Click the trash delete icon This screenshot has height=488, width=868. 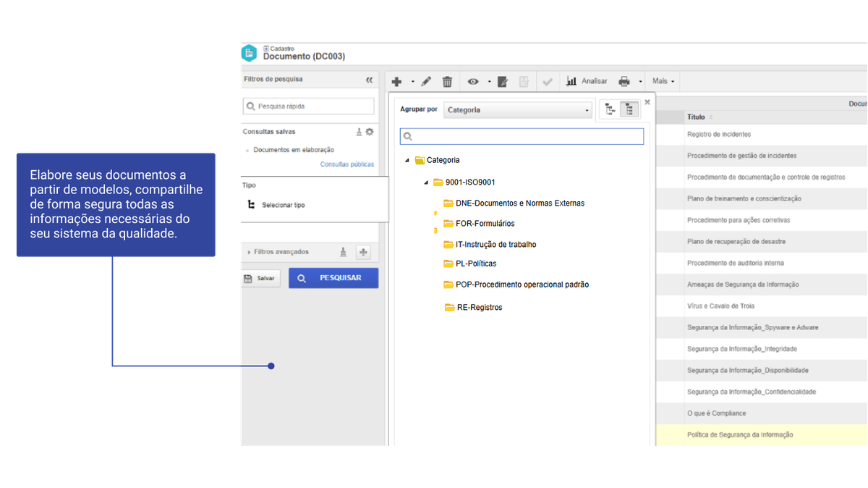tap(447, 82)
